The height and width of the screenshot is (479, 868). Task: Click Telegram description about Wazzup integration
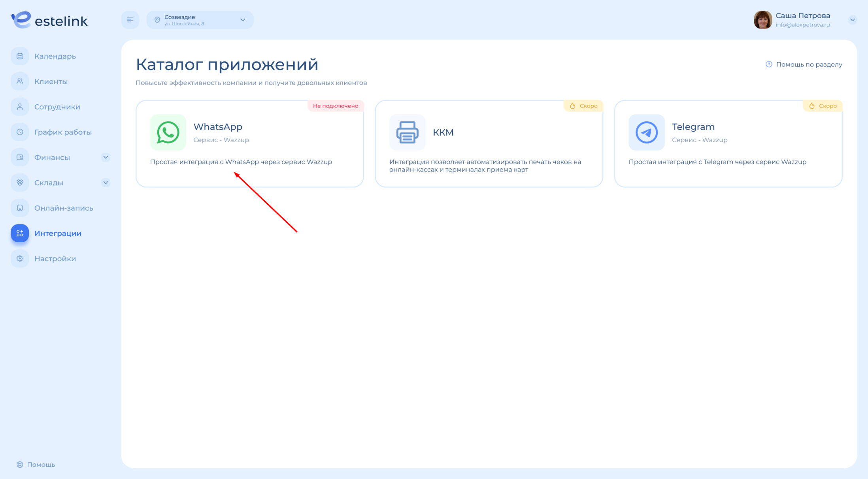(717, 162)
